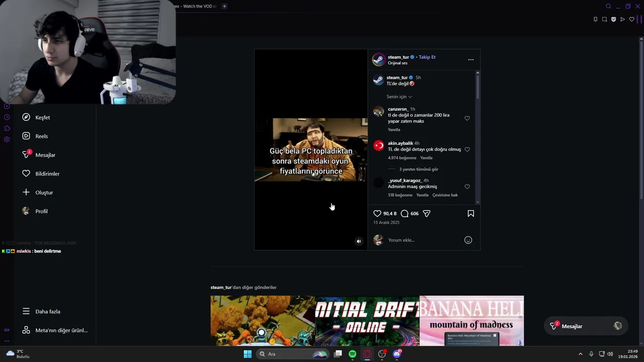Click Orijinal ses audio link
The width and height of the screenshot is (644, 362).
tap(397, 63)
